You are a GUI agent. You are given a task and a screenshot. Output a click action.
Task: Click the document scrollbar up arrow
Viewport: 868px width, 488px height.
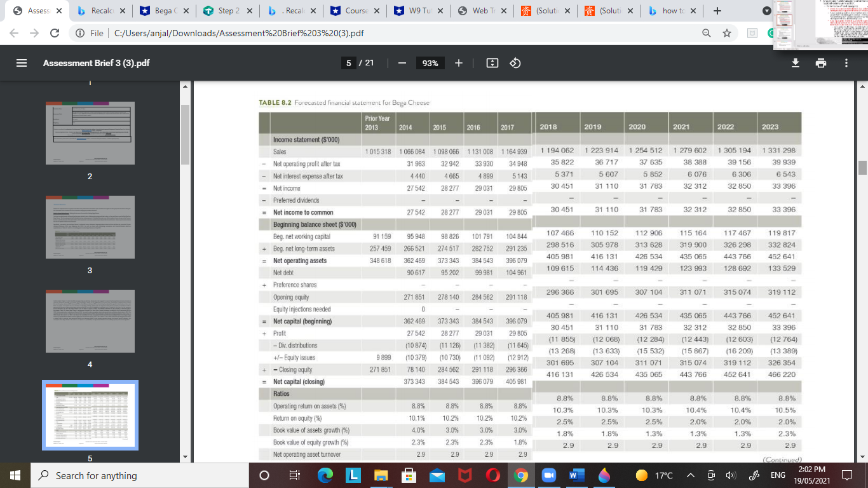862,86
